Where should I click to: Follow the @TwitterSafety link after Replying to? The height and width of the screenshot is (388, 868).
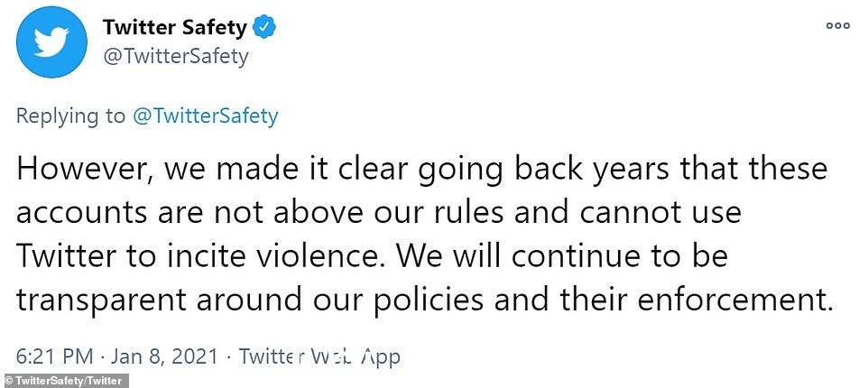coord(206,116)
